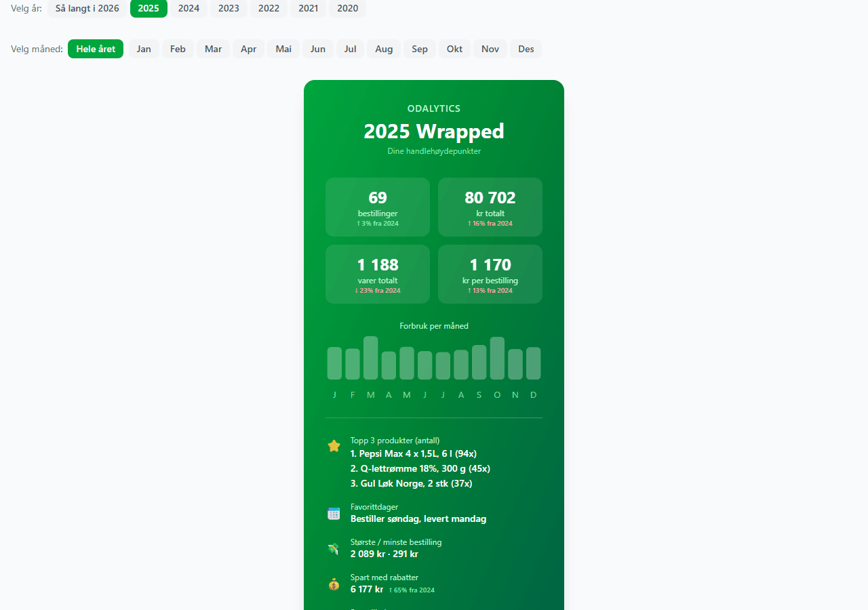868x610 pixels.
Task: Click the calendar icon next to Favorittdager
Action: coord(334,514)
